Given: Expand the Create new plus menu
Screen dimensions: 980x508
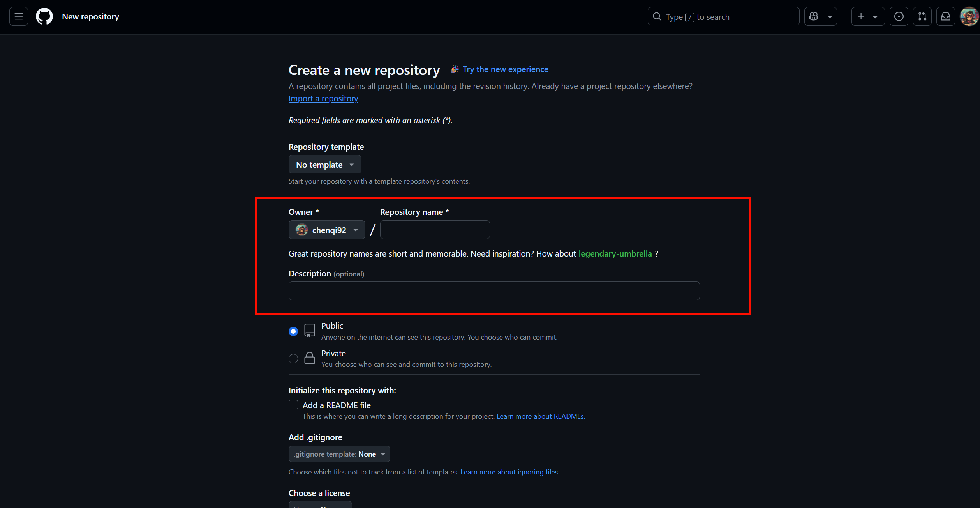Looking at the screenshot, I should [867, 16].
